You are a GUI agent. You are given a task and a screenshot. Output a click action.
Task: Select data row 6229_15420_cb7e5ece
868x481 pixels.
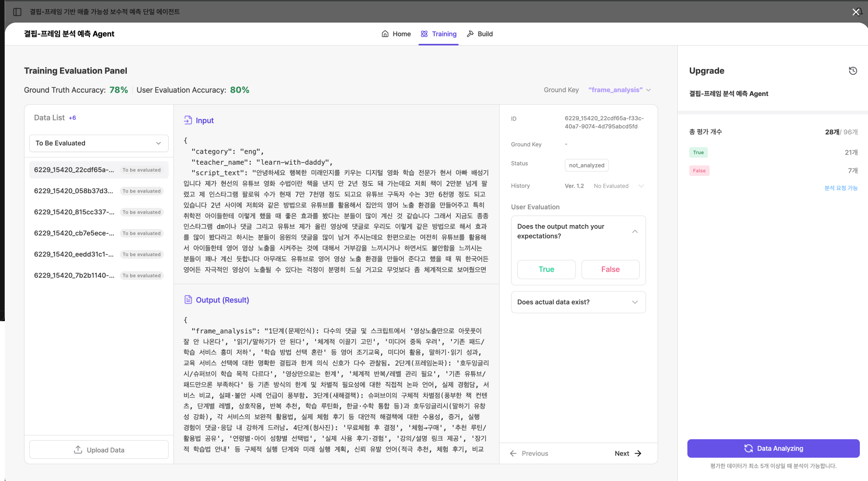click(99, 233)
